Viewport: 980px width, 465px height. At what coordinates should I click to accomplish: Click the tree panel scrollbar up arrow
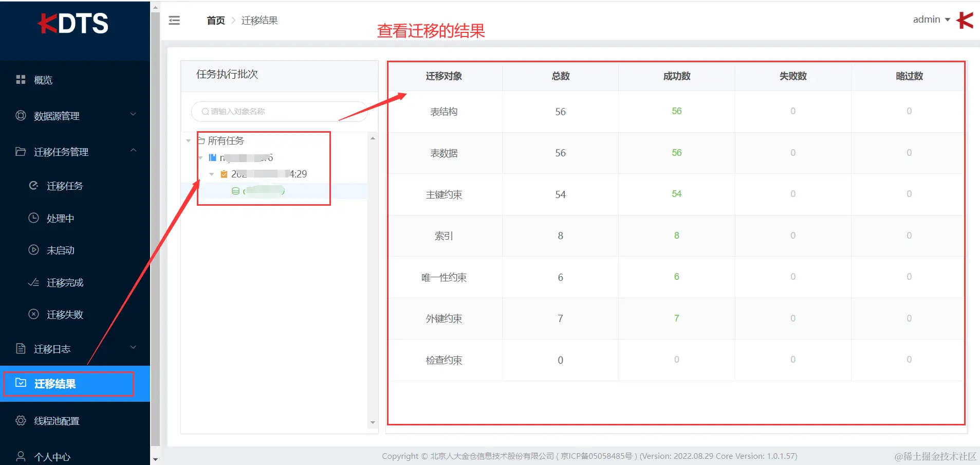click(x=373, y=138)
